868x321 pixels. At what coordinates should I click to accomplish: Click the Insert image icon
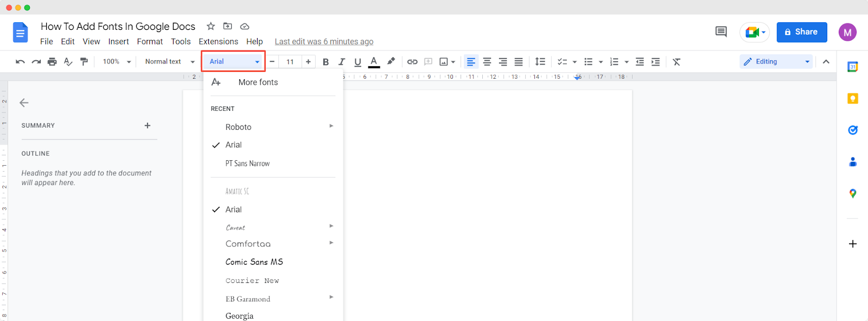pyautogui.click(x=444, y=62)
